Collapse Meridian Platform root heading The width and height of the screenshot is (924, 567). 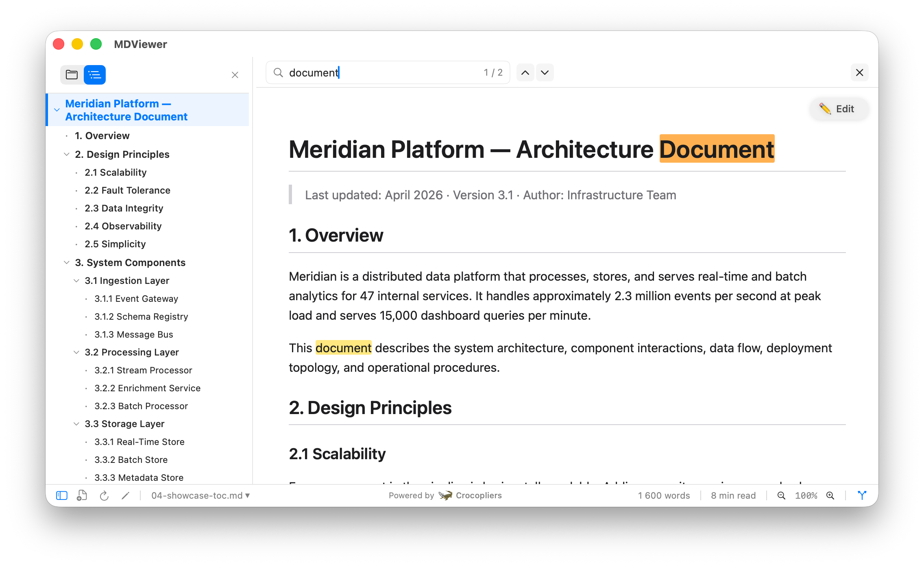point(57,110)
